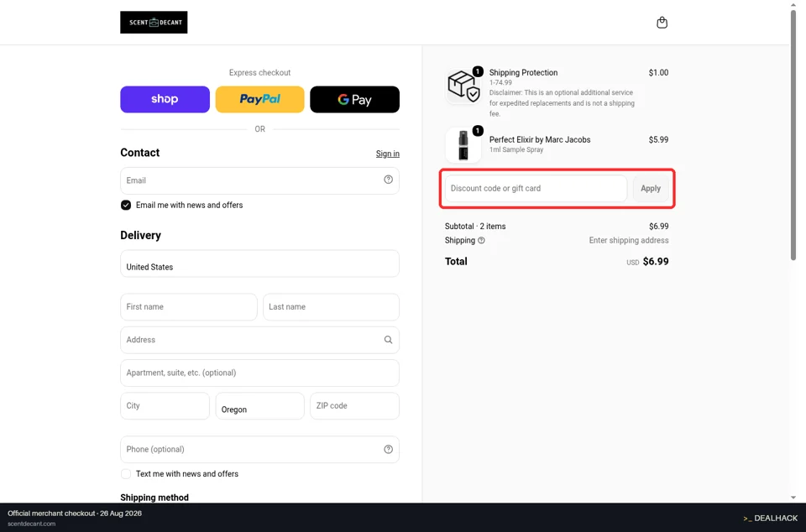This screenshot has width=806, height=532.
Task: Pay with Google Pay button
Action: point(354,99)
